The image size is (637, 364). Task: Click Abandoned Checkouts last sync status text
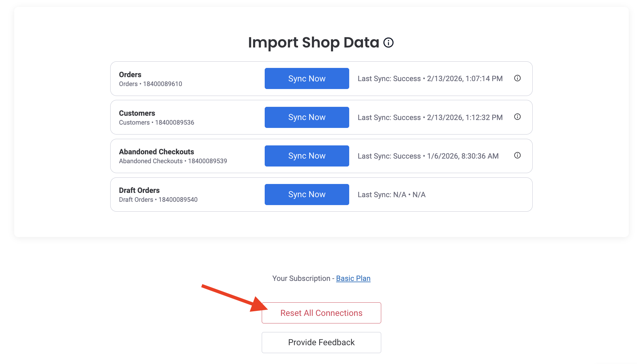428,156
